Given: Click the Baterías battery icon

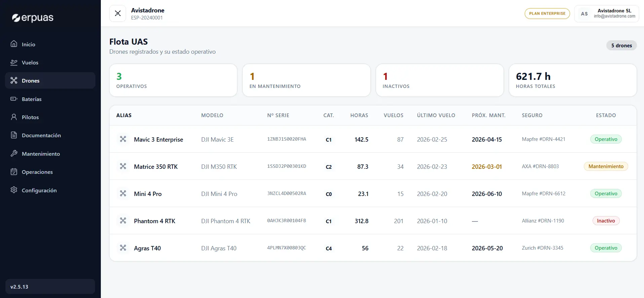Looking at the screenshot, I should [14, 99].
